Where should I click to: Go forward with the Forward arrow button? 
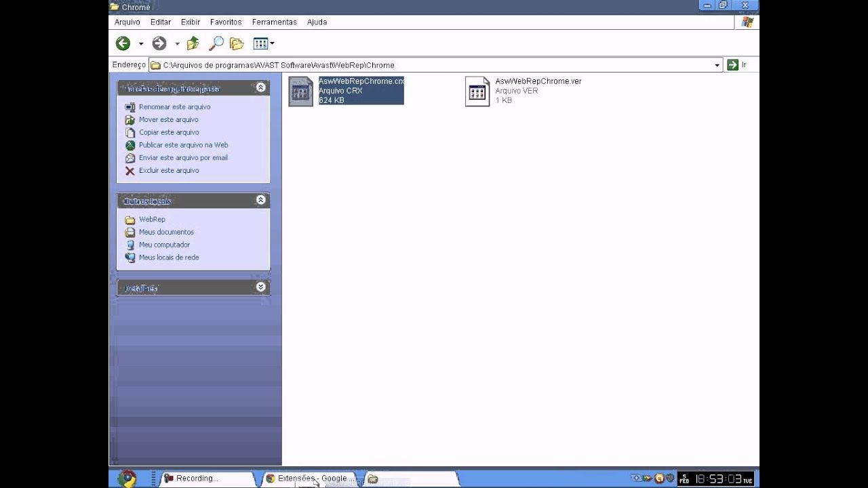159,44
